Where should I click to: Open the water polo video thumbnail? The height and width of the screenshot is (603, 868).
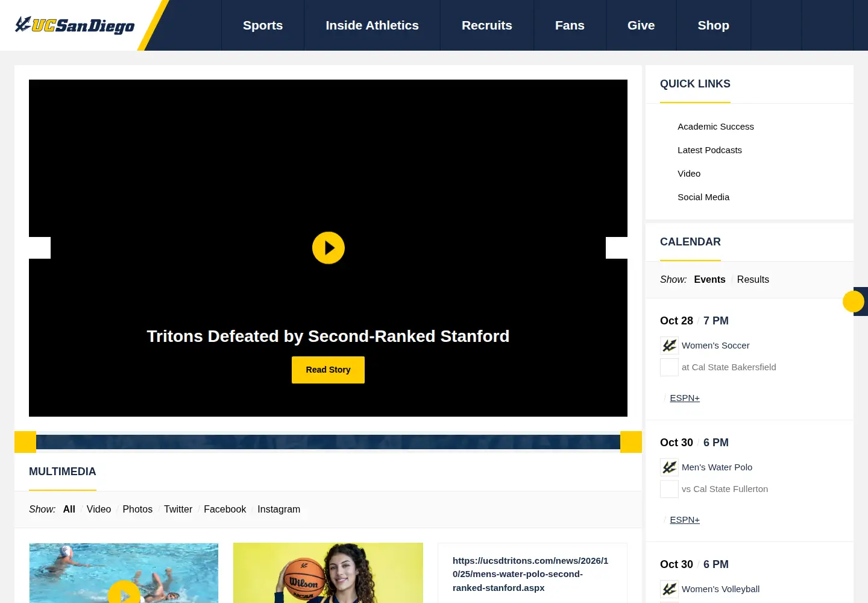click(124, 573)
